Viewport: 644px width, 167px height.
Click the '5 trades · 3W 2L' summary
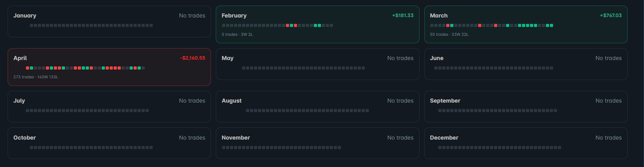click(237, 35)
